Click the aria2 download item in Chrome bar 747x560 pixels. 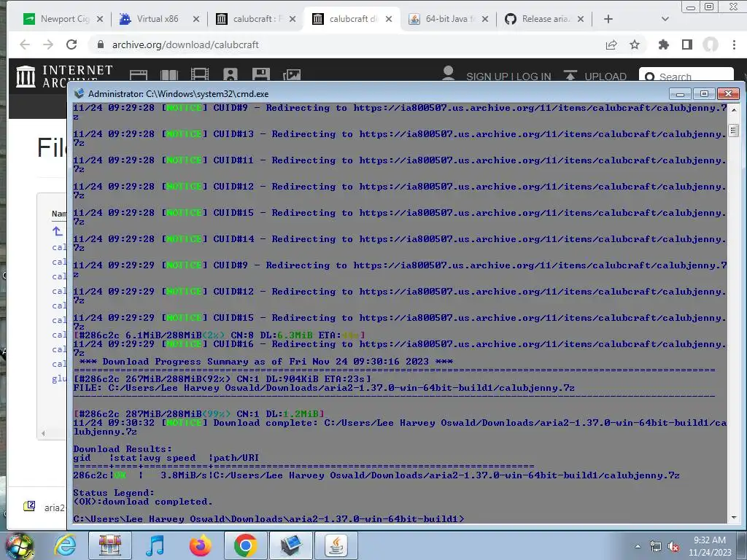43,507
